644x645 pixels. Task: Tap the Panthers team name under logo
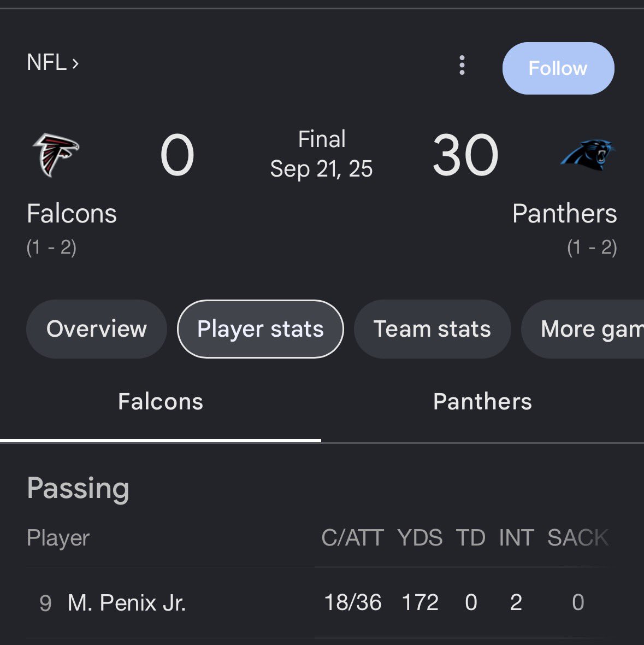[564, 214]
